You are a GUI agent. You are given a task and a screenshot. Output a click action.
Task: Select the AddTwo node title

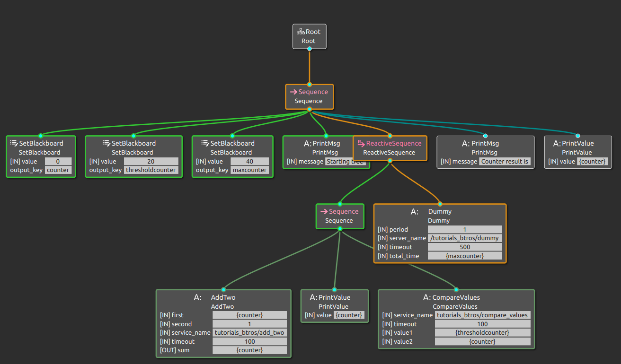[x=223, y=297]
